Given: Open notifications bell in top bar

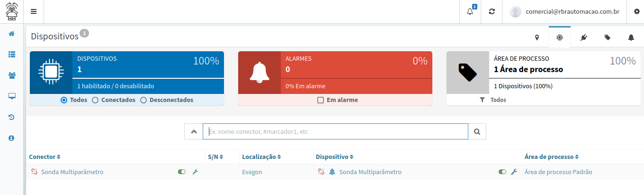Looking at the screenshot, I should pos(470,11).
